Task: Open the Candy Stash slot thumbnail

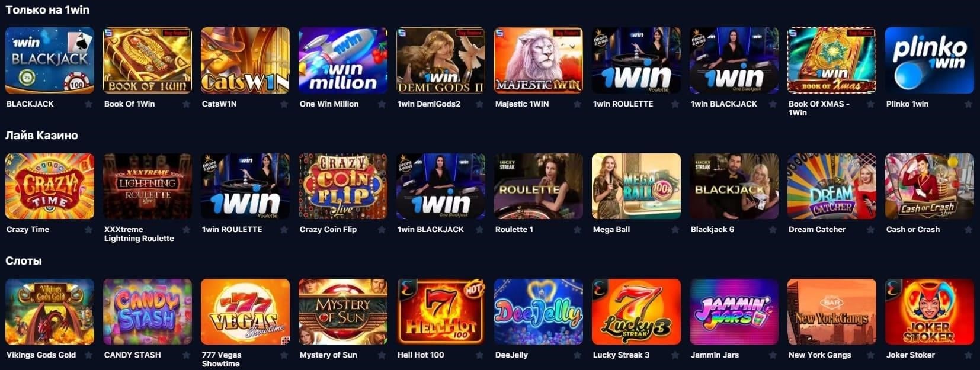Action: click(x=148, y=311)
